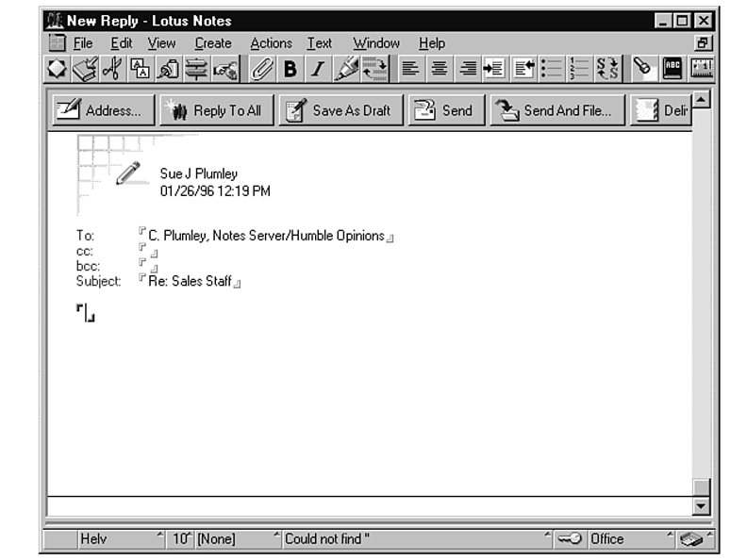Attach a file using the paperclip icon
The image size is (747, 560).
point(261,69)
